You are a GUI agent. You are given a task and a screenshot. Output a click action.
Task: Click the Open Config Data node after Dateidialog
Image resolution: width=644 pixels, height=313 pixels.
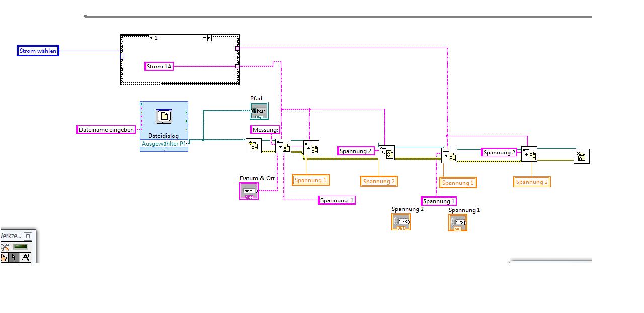(253, 146)
